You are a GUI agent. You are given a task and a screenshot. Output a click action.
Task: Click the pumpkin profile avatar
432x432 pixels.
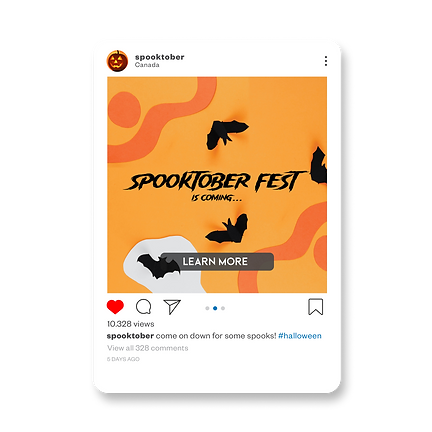tap(117, 61)
